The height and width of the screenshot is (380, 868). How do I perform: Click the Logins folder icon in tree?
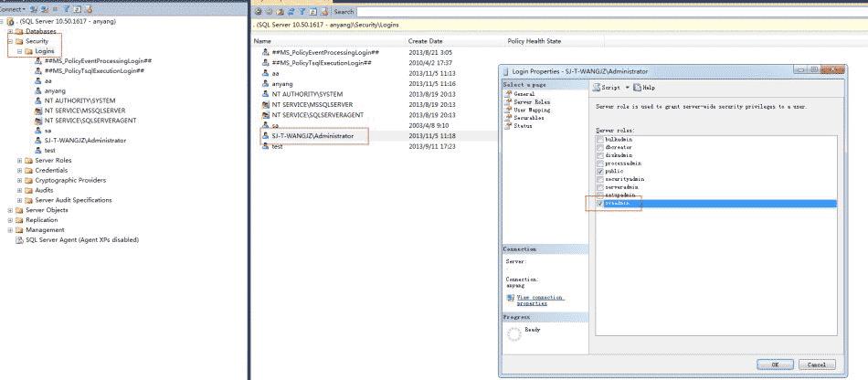pyautogui.click(x=28, y=51)
